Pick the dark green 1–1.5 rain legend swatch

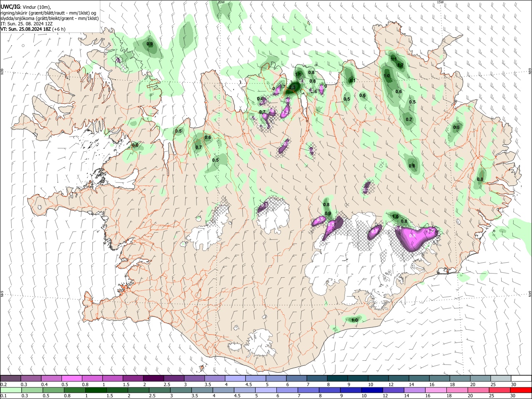pos(96,390)
